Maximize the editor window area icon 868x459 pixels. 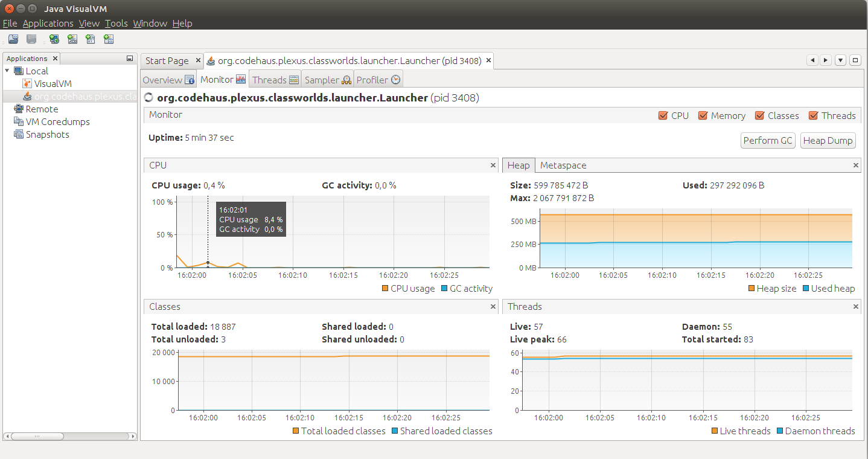coord(855,60)
